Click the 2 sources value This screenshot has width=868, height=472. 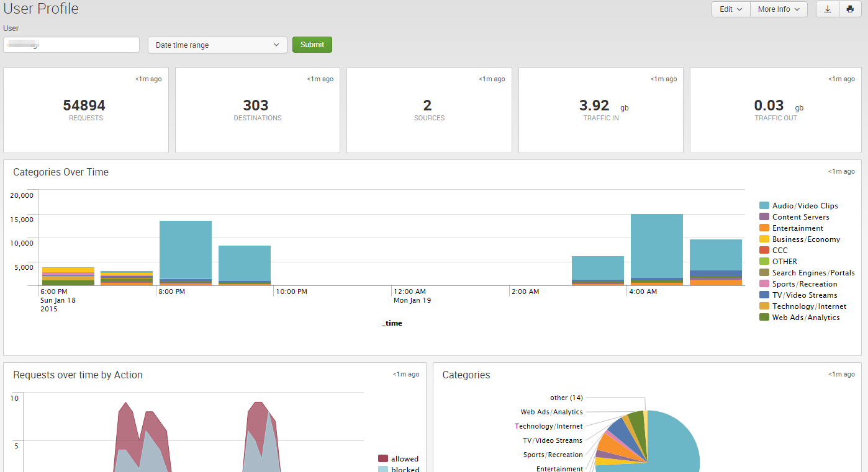tap(428, 105)
